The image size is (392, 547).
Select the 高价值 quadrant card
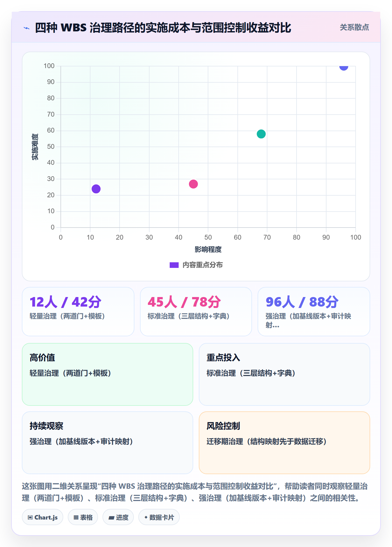[108, 374]
